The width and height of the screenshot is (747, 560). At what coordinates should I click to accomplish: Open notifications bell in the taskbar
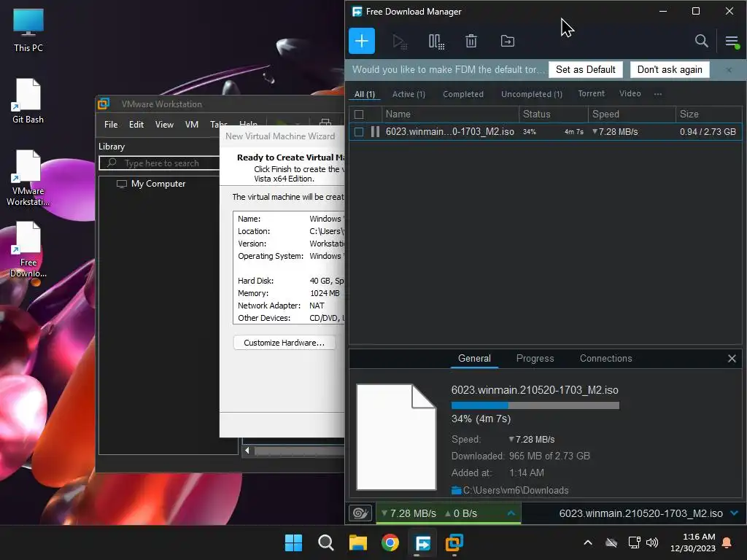click(x=727, y=542)
